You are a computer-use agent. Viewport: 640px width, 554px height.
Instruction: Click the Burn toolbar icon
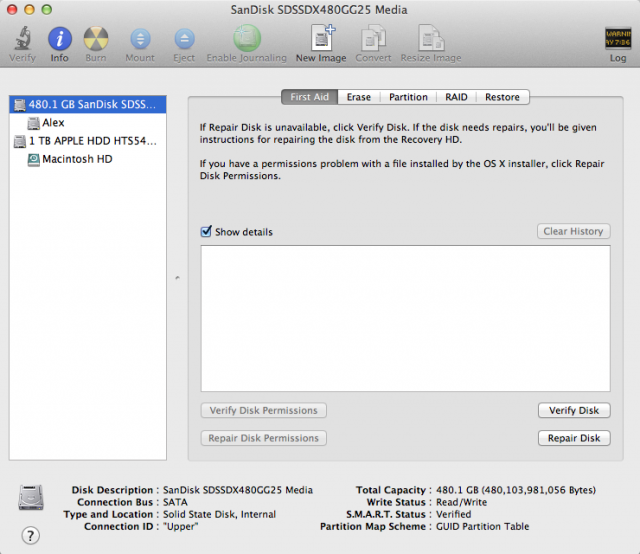pyautogui.click(x=96, y=39)
